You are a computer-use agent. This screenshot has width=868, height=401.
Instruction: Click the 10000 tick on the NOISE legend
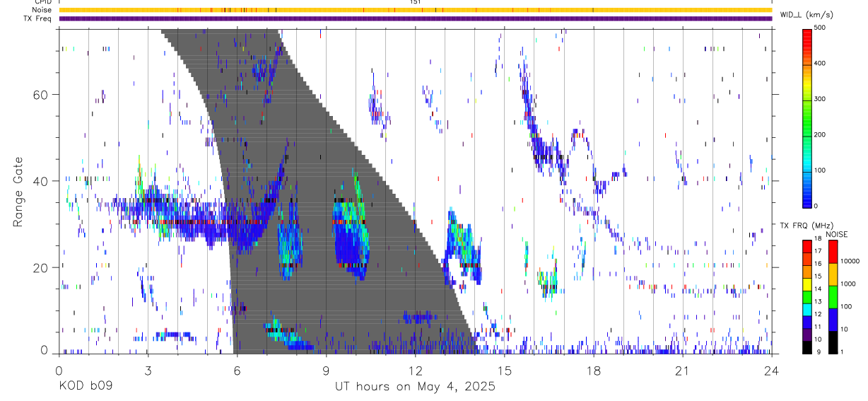pos(850,262)
